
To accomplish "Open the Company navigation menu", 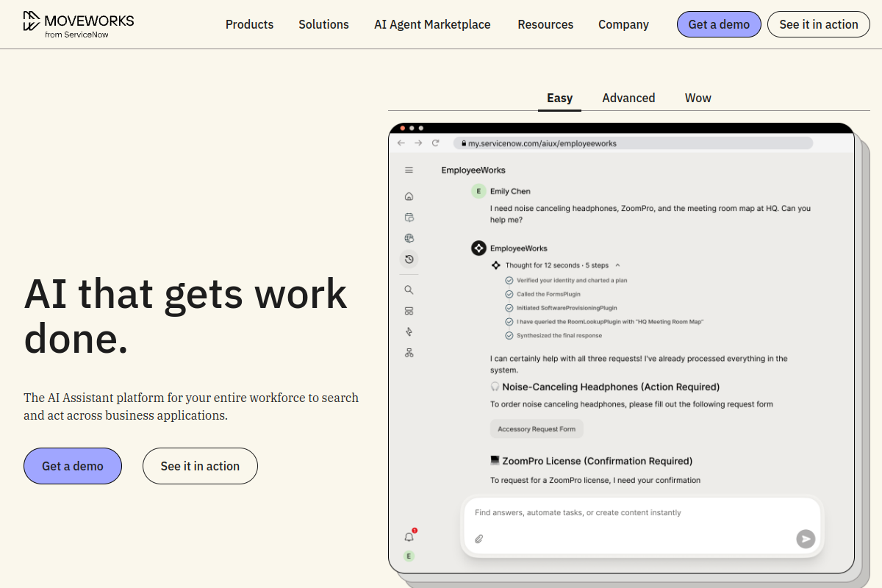I will point(623,24).
